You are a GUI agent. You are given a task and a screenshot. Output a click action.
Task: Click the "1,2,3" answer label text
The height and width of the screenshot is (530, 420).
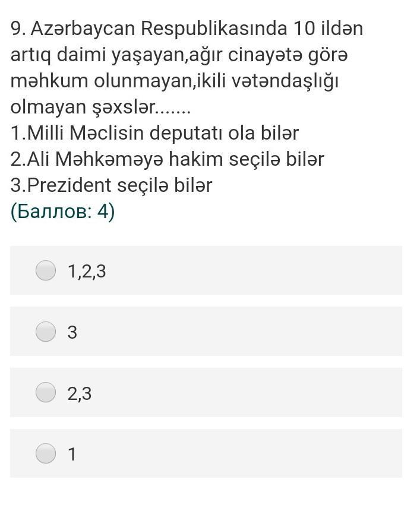point(87,272)
